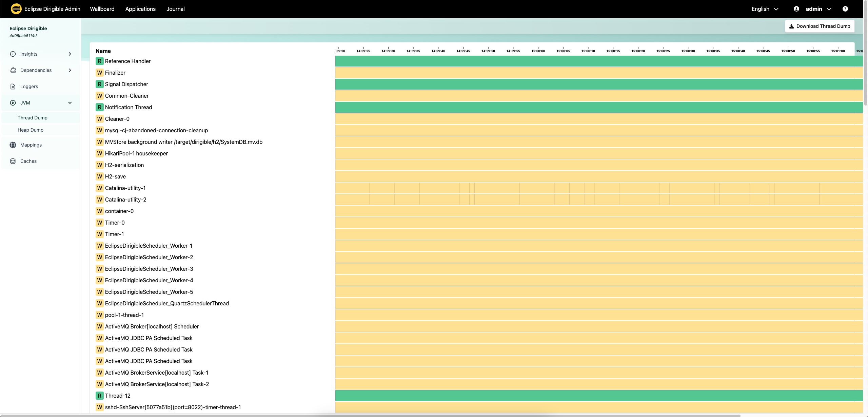Expand the Dependencies sidebar section chevron
The image size is (868, 417).
(x=70, y=70)
